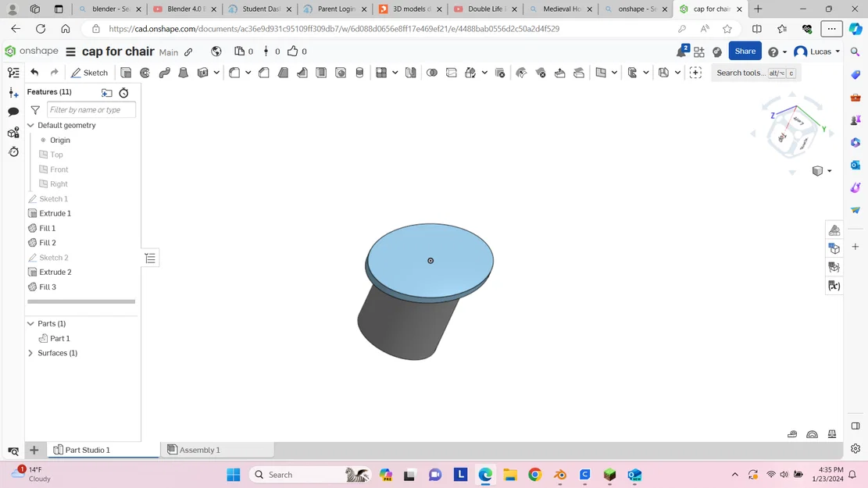Click the blue top face of the model

tap(430, 260)
